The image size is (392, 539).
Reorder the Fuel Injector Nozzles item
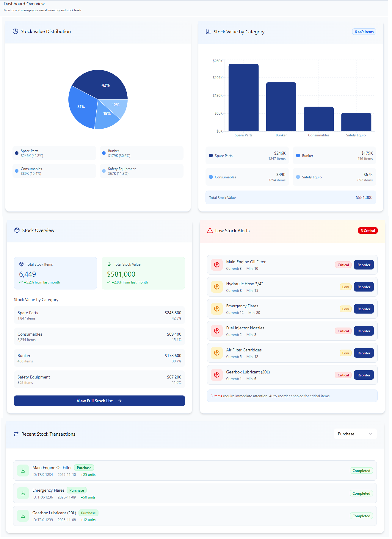363,331
